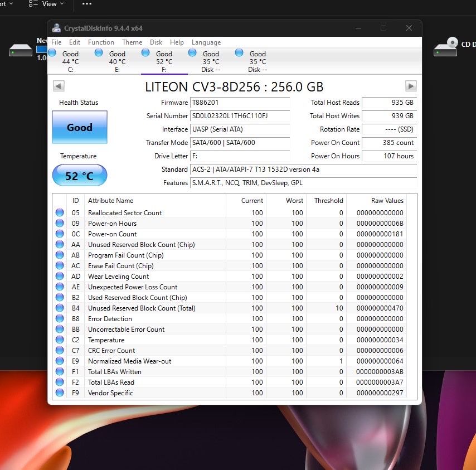Select the E: drive tab at 40 °C
The image size is (476, 470).
click(x=118, y=61)
